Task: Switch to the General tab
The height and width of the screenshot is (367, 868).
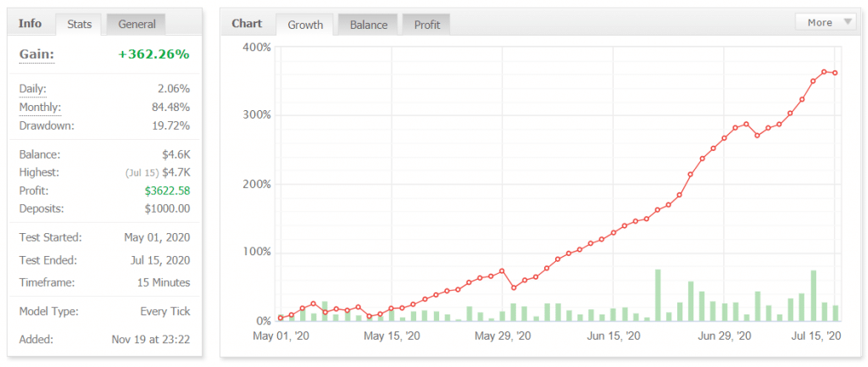Action: pos(136,25)
